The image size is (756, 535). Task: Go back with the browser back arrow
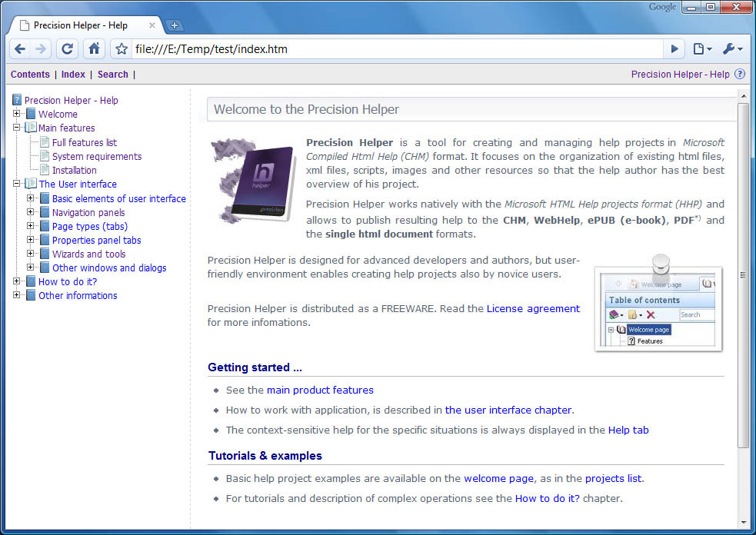(20, 48)
